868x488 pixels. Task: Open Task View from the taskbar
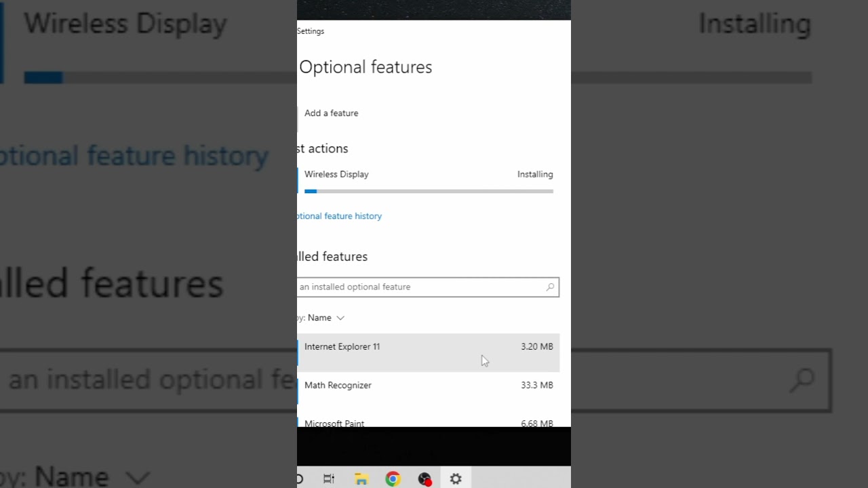[329, 479]
